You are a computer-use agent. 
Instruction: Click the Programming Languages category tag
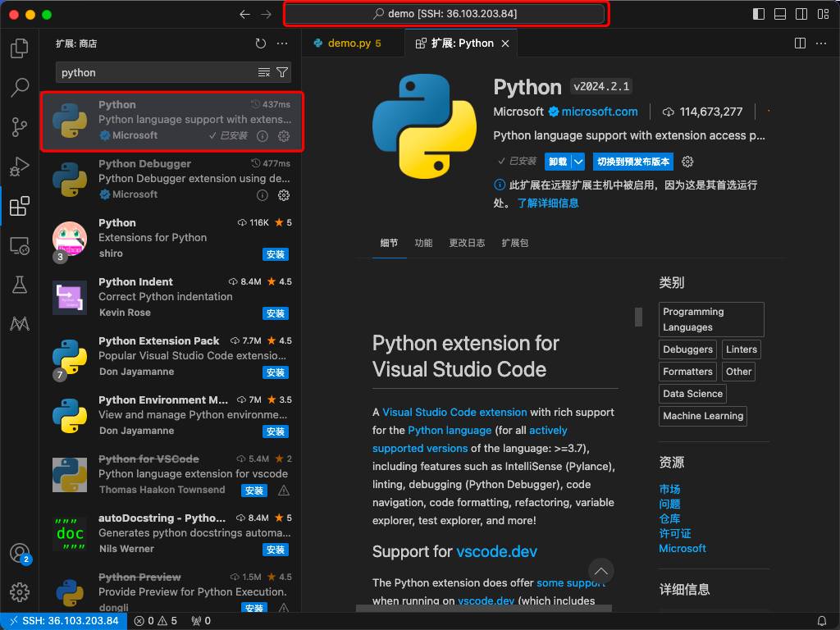pos(711,319)
